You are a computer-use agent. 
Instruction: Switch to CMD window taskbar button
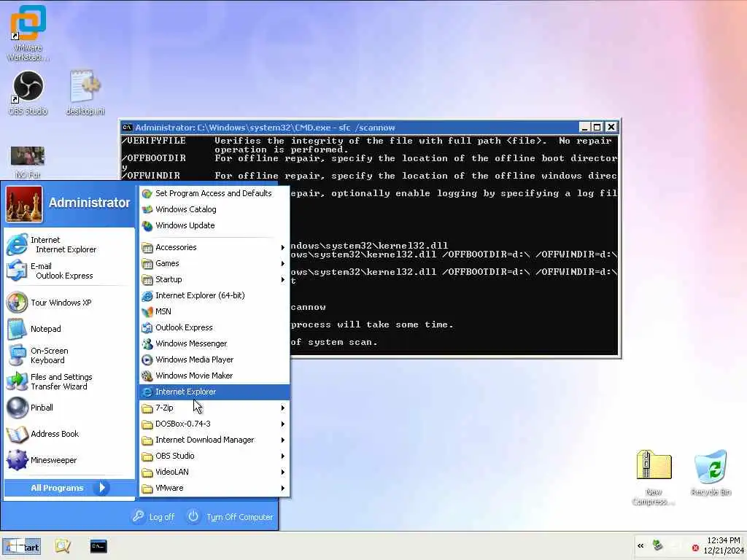[98, 546]
